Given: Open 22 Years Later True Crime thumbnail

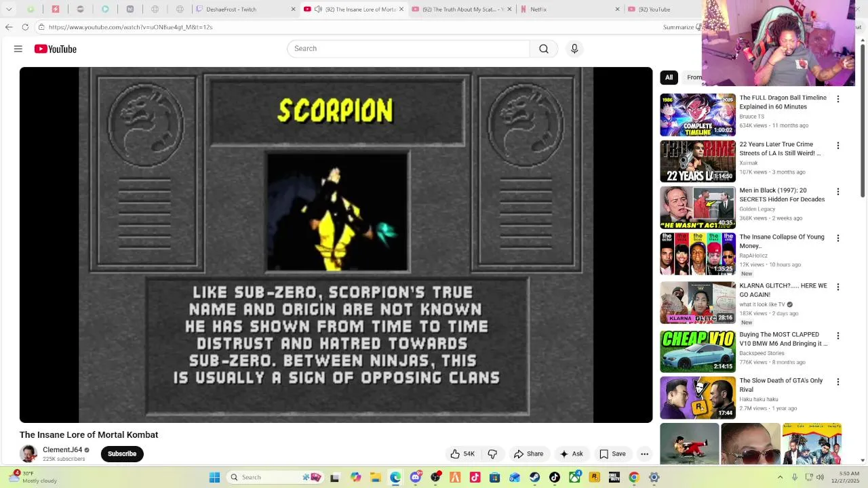Looking at the screenshot, I should pyautogui.click(x=698, y=161).
